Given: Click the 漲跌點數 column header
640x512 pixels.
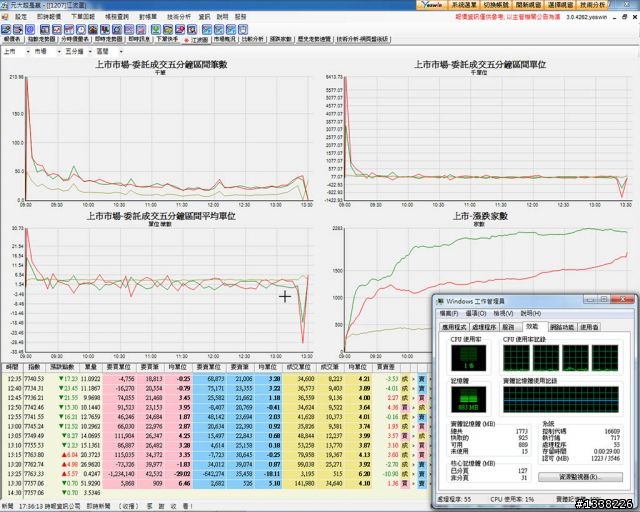Looking at the screenshot, I should point(62,367).
